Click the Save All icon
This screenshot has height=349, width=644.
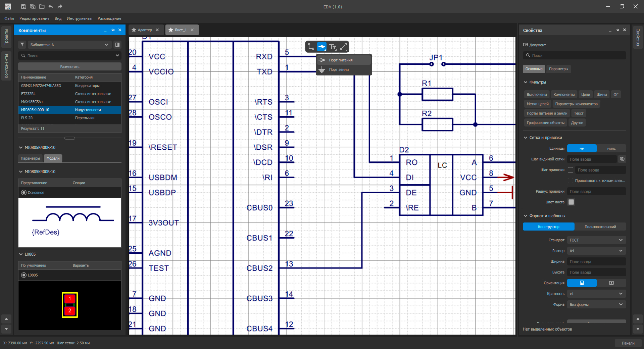pyautogui.click(x=33, y=6)
